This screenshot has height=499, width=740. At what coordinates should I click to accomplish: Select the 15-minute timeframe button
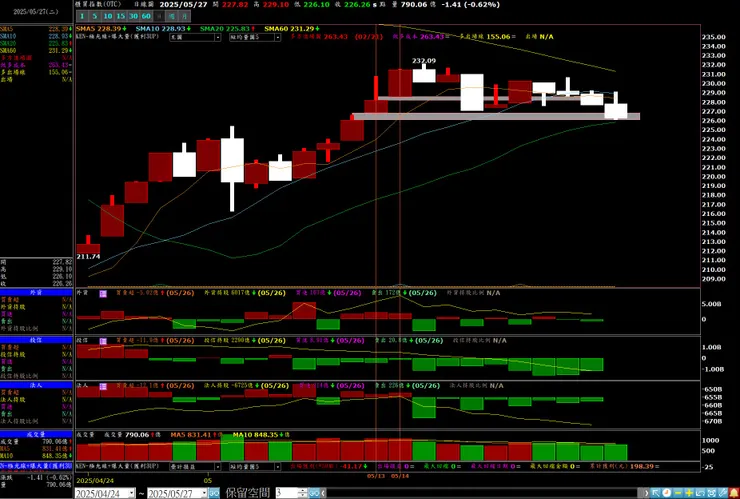point(120,16)
